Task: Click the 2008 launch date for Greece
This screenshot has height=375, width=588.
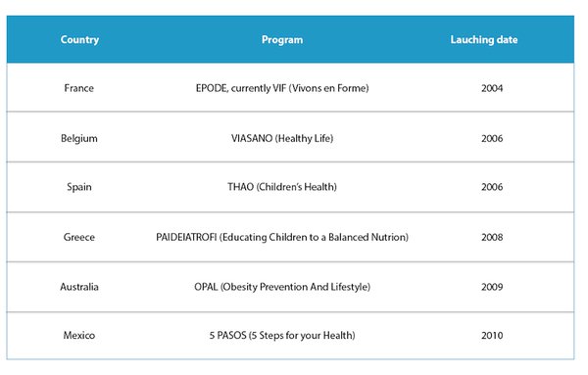Action: pos(492,237)
